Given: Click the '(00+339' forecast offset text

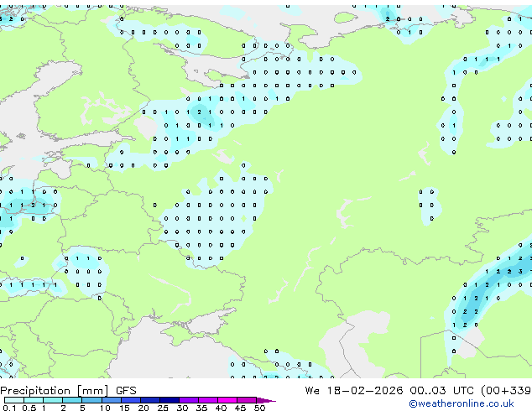Looking at the screenshot, I should (506, 391).
